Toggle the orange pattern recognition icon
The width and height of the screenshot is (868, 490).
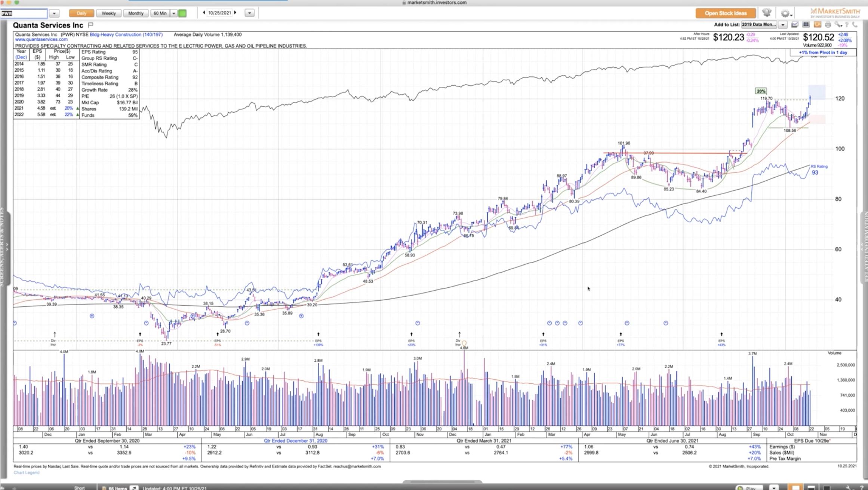(818, 25)
